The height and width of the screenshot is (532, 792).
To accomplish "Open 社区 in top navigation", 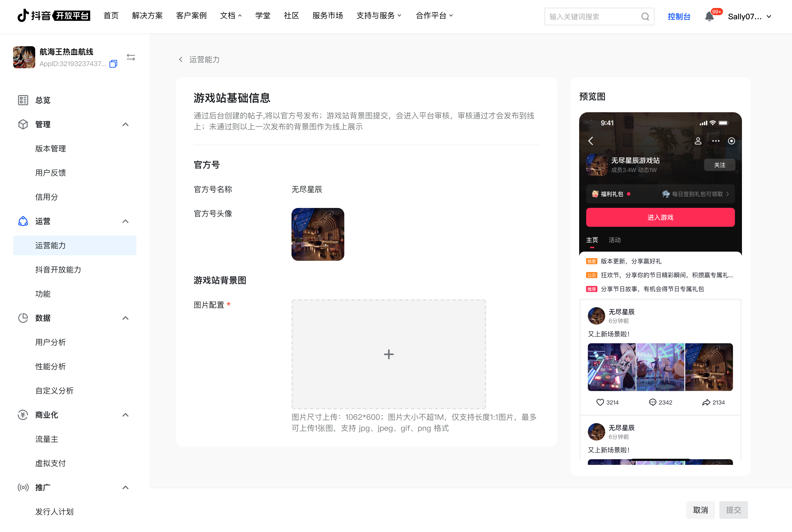I will tap(291, 16).
